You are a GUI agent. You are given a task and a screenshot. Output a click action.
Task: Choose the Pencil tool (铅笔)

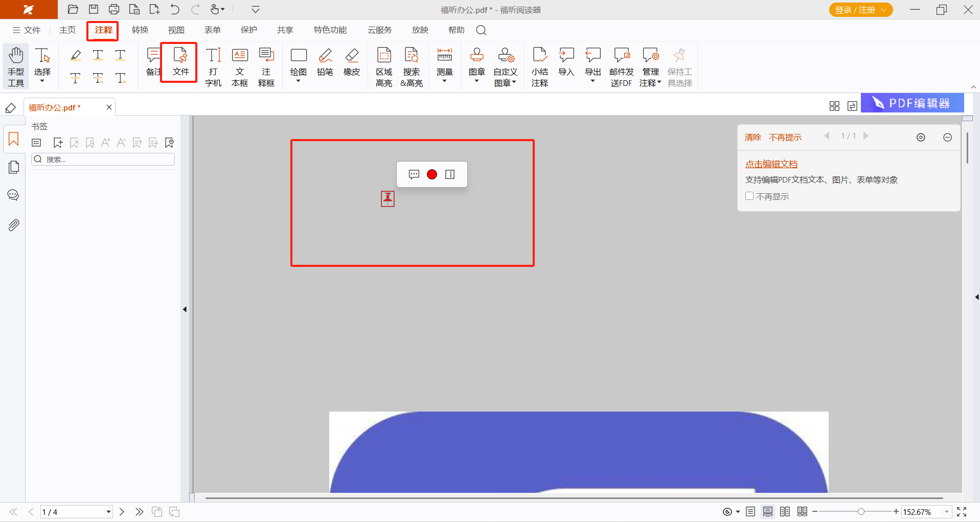325,62
